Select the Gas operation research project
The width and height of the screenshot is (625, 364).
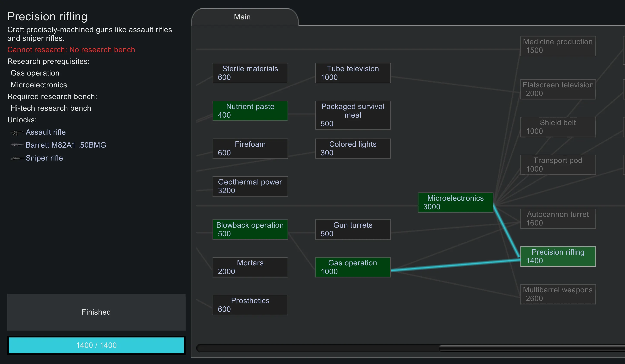[353, 267]
